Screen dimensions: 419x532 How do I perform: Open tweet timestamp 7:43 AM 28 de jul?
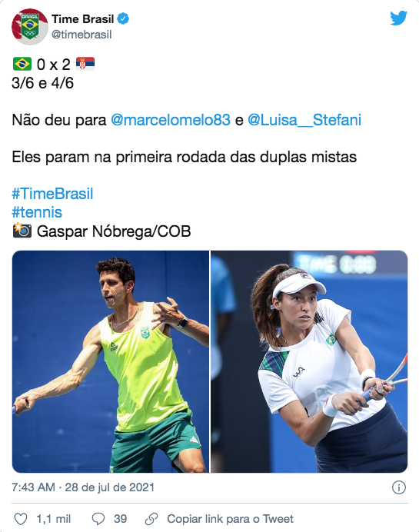coord(83,487)
